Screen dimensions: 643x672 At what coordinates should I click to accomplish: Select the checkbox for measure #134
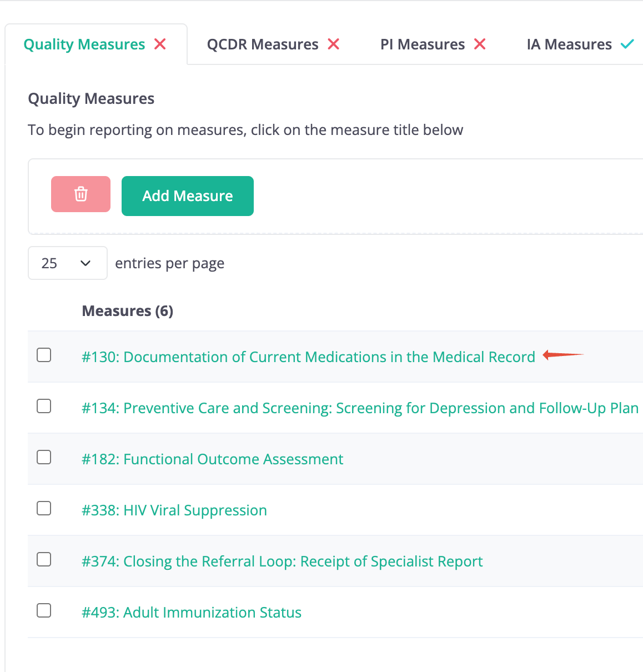point(44,406)
